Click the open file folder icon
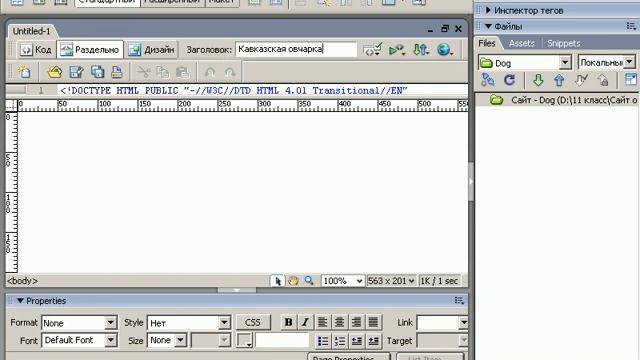Screen dimensions: 640x360 [x=55, y=72]
